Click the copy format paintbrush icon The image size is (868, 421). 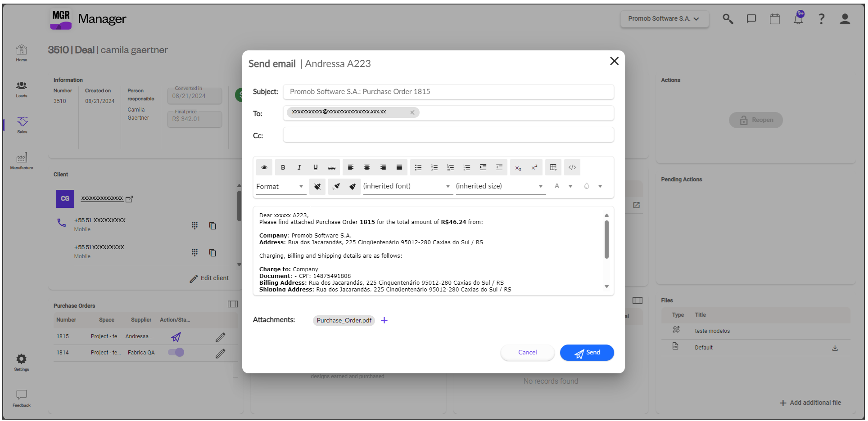(x=336, y=186)
